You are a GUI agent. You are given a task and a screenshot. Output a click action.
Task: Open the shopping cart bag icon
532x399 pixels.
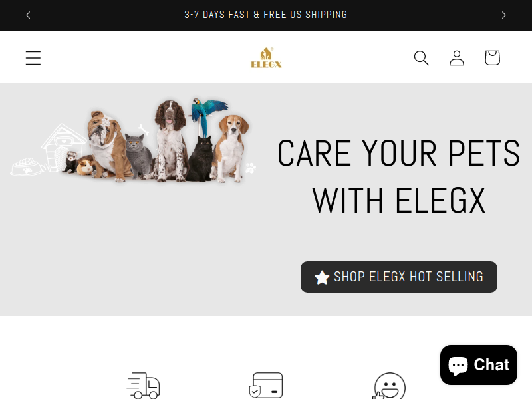tap(492, 58)
